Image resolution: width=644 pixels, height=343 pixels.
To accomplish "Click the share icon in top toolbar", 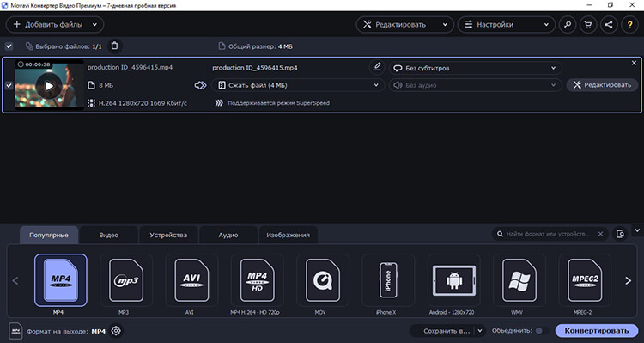I will click(x=609, y=25).
